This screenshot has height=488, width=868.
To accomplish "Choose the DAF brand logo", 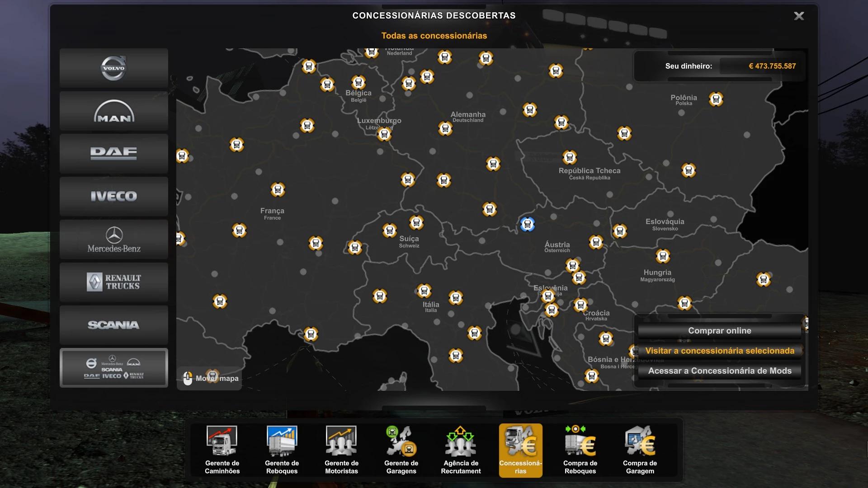I will [x=113, y=154].
